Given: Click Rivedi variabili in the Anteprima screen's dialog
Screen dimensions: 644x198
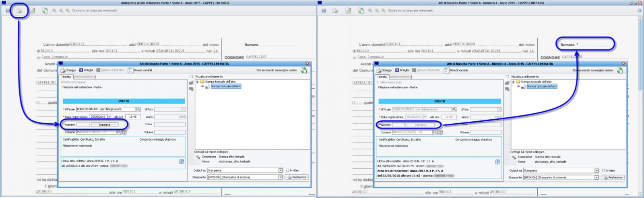Looking at the screenshot, I should (140, 70).
